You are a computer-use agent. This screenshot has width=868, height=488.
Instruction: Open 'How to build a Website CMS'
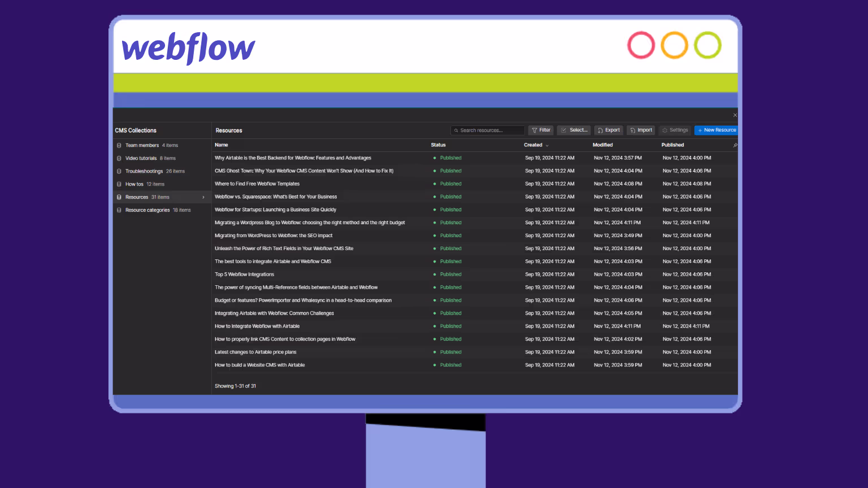click(x=259, y=366)
